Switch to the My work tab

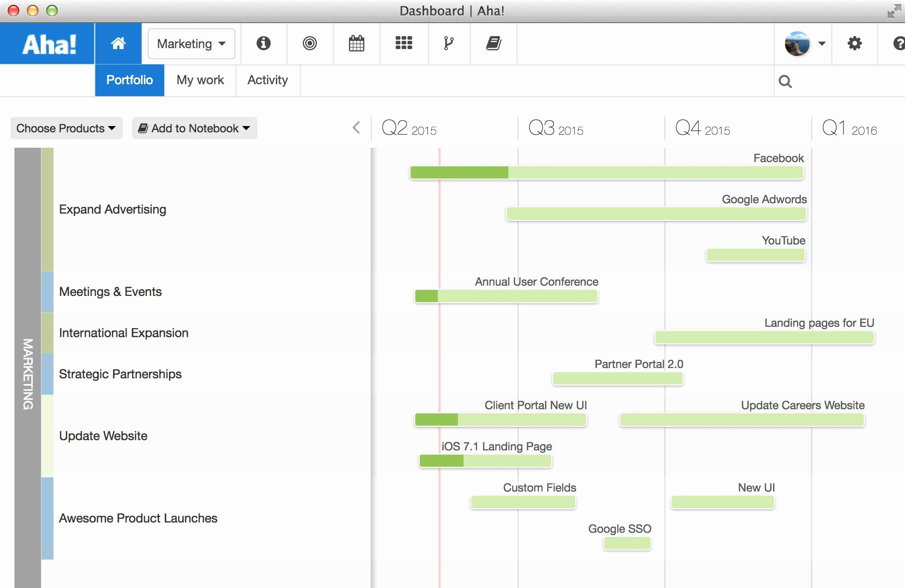point(200,80)
